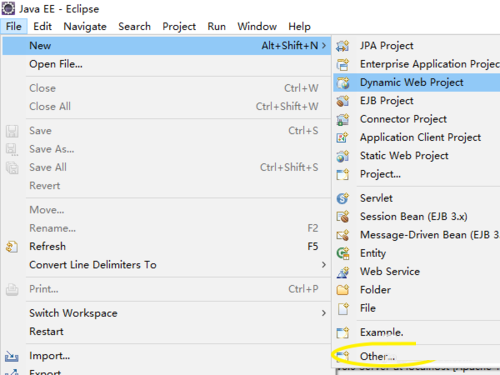Click the EJB Project bean icon
500x375 pixels.
[343, 101]
